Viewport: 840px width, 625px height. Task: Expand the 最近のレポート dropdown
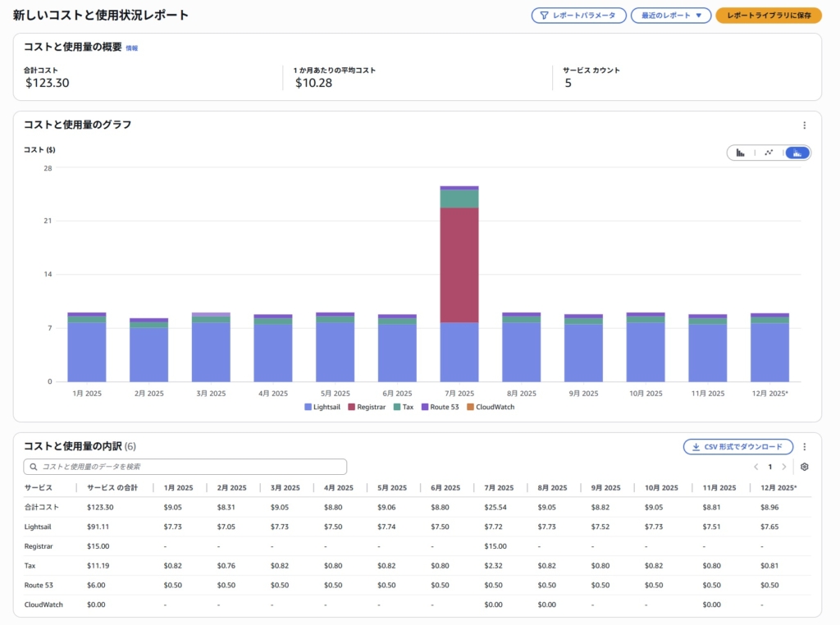670,16
